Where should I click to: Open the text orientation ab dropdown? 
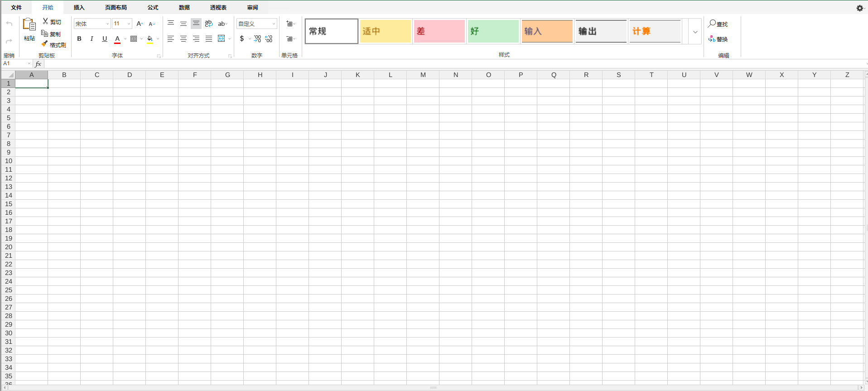tap(222, 24)
